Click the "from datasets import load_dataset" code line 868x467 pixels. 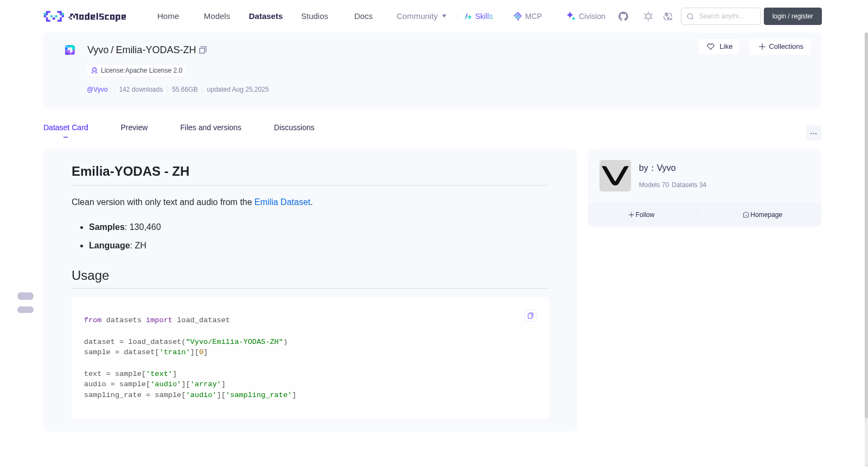pyautogui.click(x=157, y=320)
